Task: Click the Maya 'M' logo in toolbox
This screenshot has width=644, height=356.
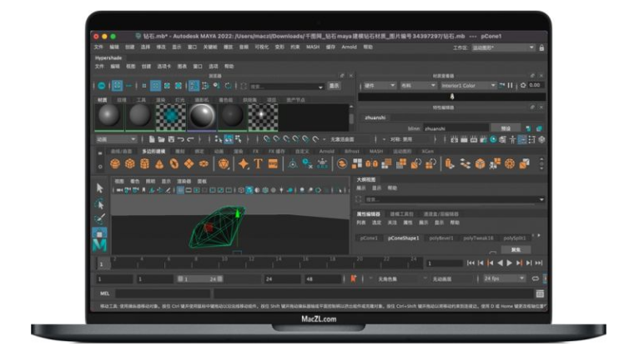Action: tap(100, 245)
